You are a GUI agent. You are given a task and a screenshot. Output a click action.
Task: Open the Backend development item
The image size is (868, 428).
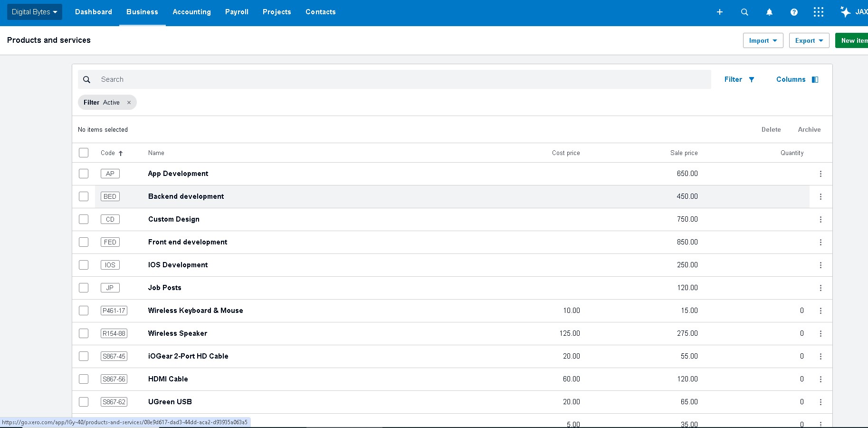click(x=186, y=196)
